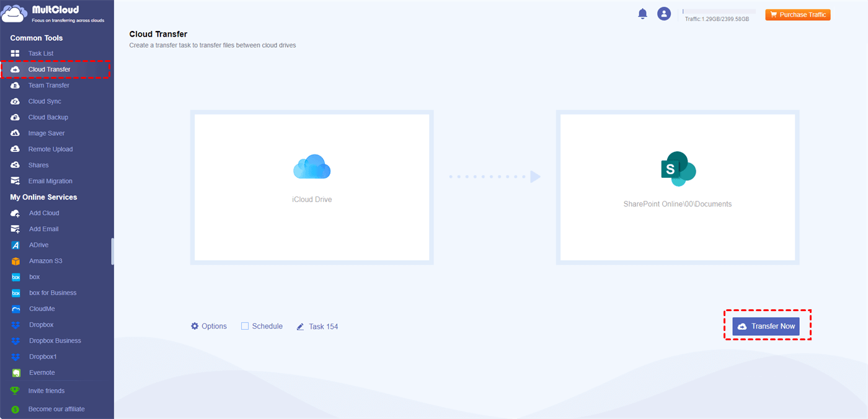Image resolution: width=868 pixels, height=419 pixels.
Task: Click the box for Business icon
Action: tap(15, 293)
